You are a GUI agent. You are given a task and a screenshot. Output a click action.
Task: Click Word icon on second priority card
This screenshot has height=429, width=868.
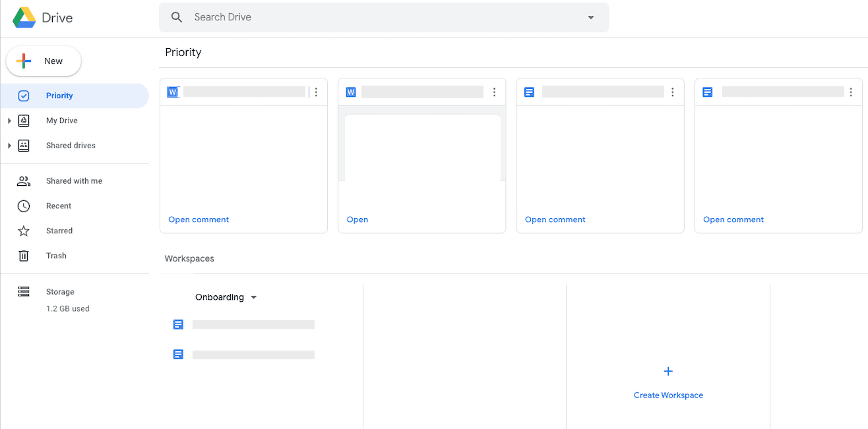(351, 92)
